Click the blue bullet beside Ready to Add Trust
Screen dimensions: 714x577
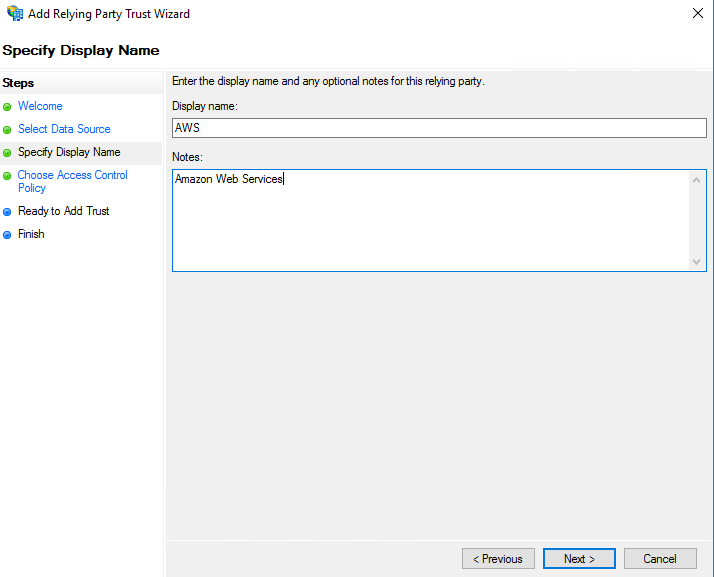8,212
